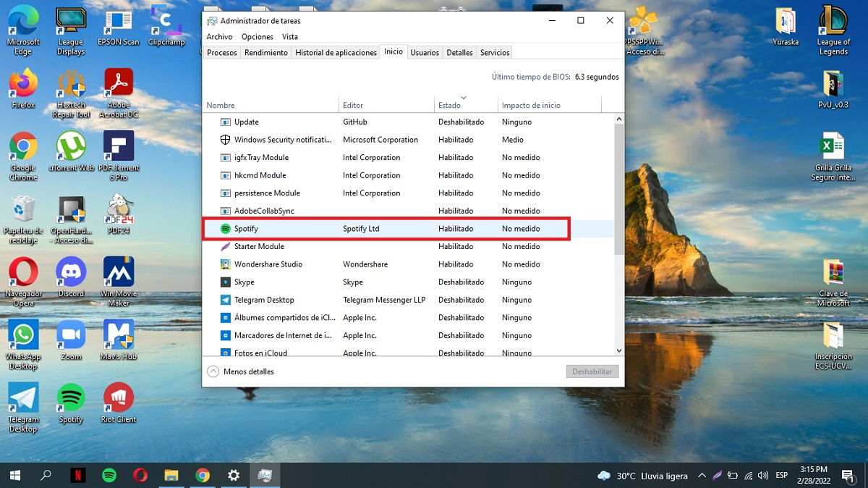Launch uTorrent Web from the desktop
Screen dimensions: 868x488
tap(70, 145)
